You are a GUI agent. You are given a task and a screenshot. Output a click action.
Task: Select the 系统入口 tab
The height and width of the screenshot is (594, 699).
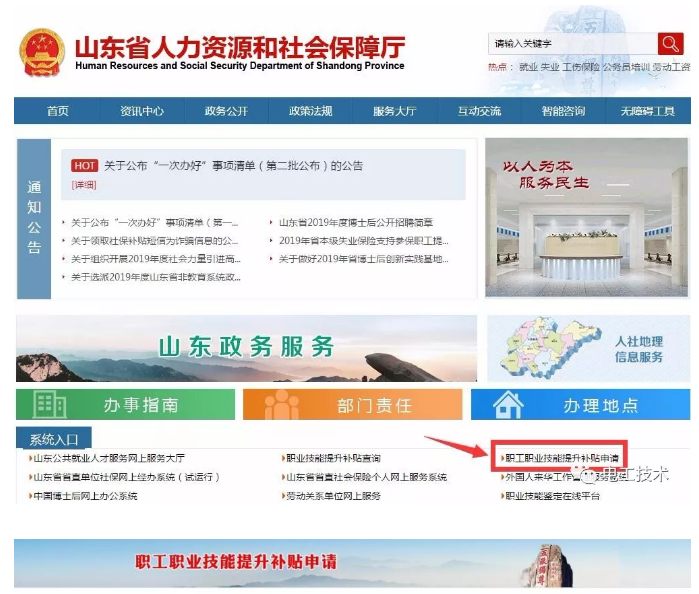54,439
